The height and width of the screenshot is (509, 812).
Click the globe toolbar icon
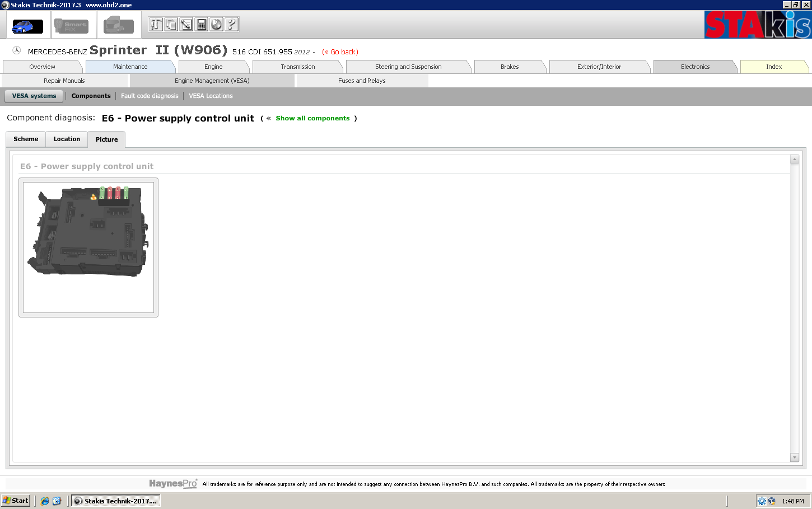[x=216, y=25]
